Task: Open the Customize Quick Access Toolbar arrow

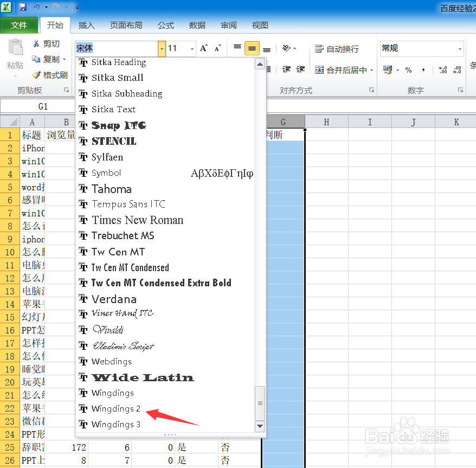Action: [x=77, y=7]
